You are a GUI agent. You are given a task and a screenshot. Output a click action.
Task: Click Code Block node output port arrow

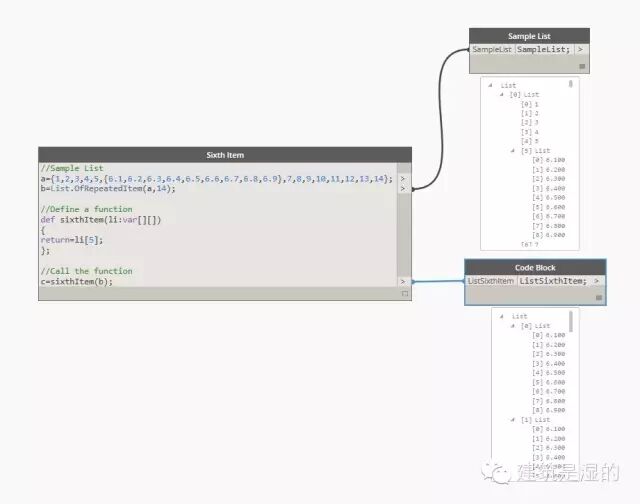(x=596, y=281)
